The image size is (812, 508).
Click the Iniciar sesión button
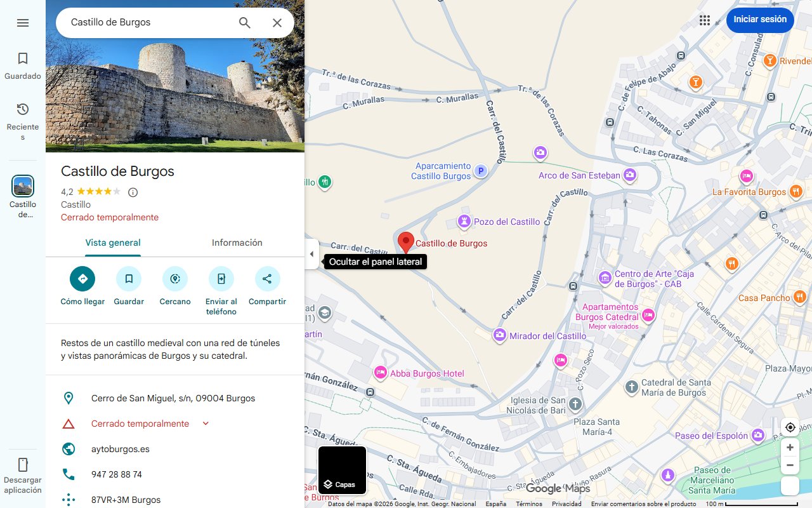(x=760, y=20)
